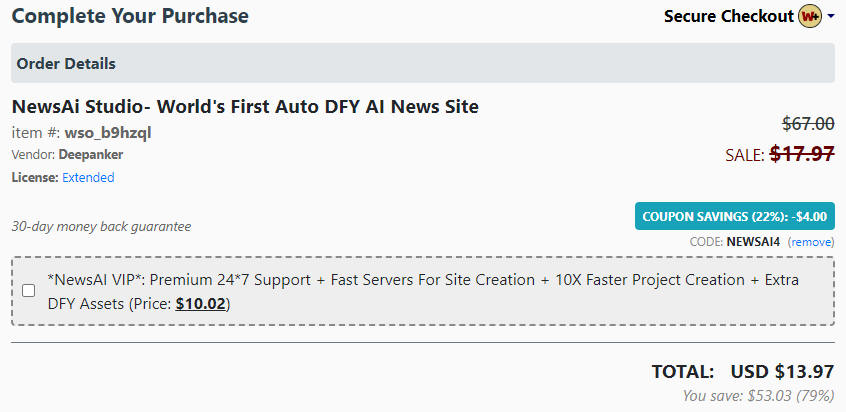Click the $17.97 sale price
The width and height of the screenshot is (846, 412).
[x=802, y=154]
